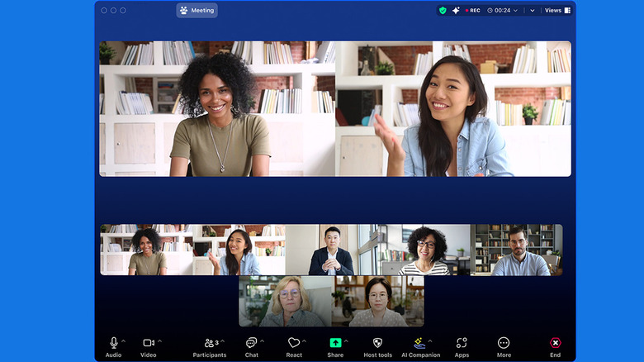This screenshot has width=644, height=362.
Task: Click the third window control circle
Action: (x=123, y=10)
